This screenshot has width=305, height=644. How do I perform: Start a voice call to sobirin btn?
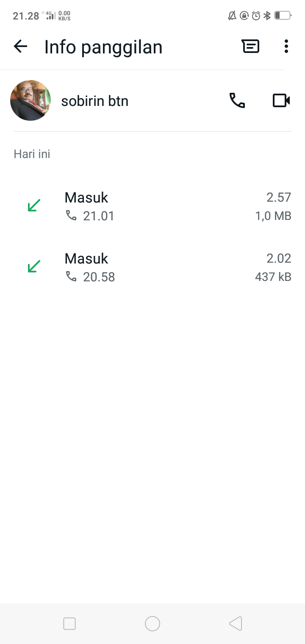coord(237,100)
